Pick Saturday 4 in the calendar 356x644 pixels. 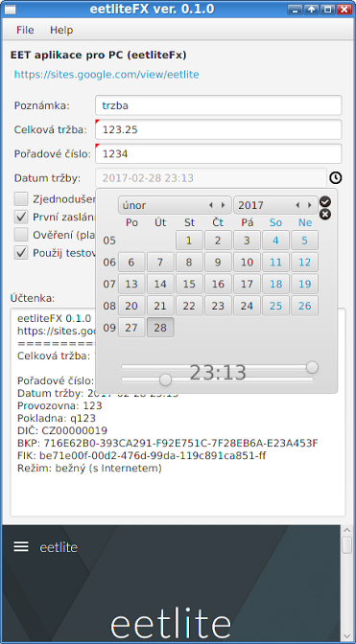(x=275, y=241)
